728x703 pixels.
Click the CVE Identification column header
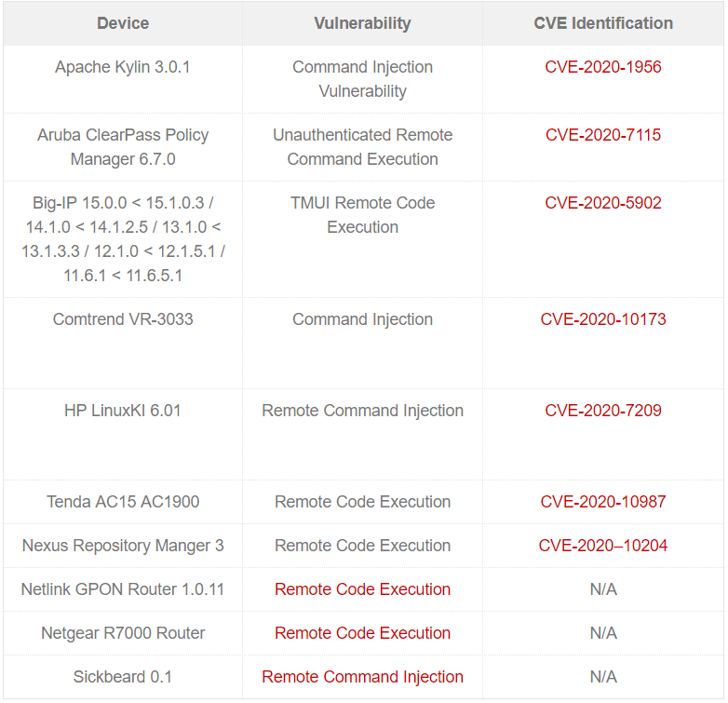pos(603,23)
